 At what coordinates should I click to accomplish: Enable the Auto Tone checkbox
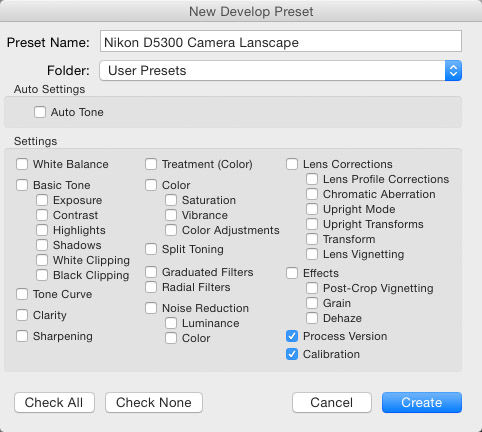pos(40,112)
